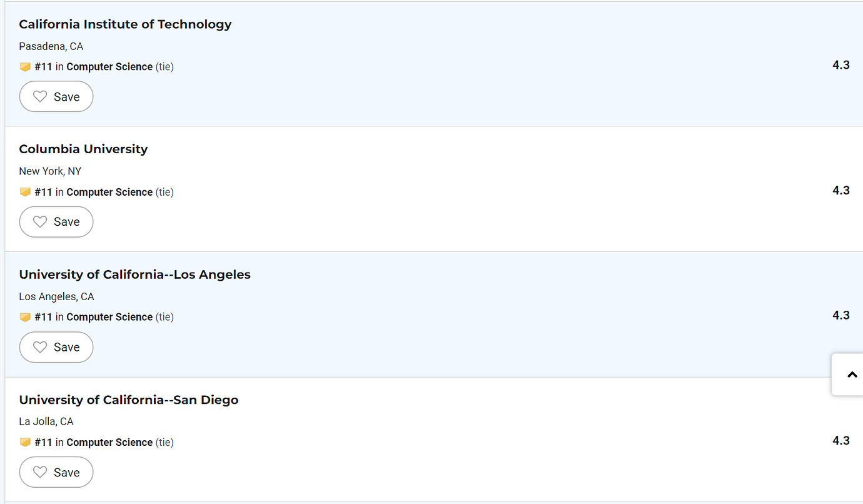The height and width of the screenshot is (504, 863).
Task: Click the Pasadena, CA location link
Action: [x=51, y=46]
